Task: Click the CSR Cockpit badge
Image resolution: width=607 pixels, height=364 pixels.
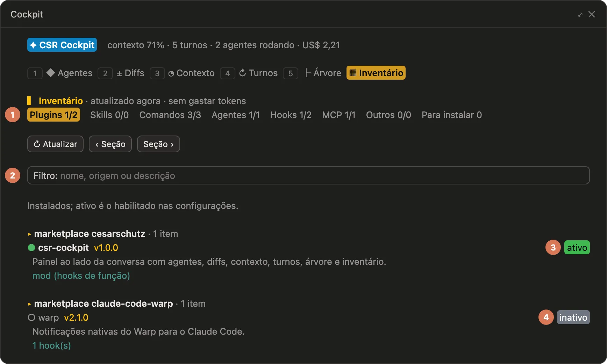Action: coord(62,45)
